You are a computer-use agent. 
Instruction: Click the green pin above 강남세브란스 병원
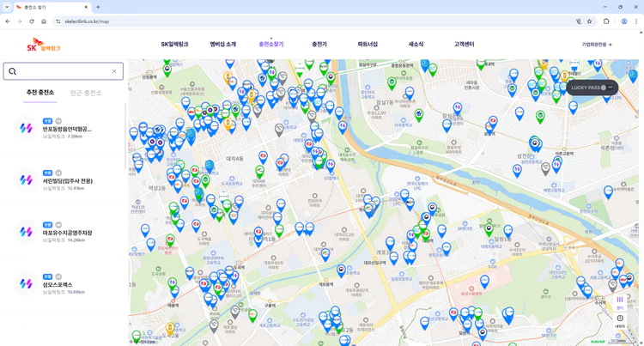170,240
